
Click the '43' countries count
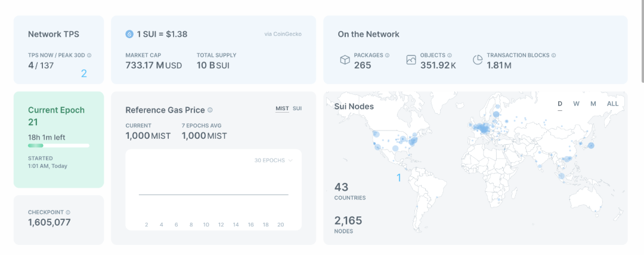tap(341, 187)
